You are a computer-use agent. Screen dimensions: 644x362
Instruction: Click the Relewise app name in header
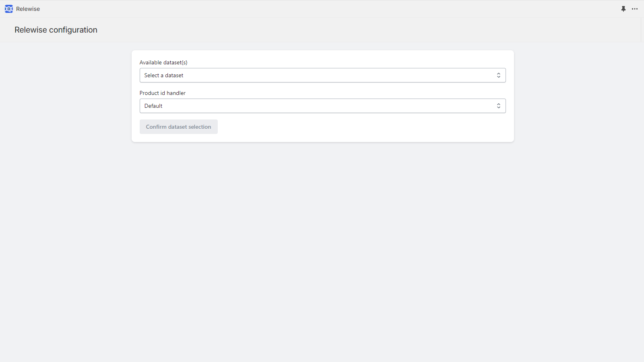tap(28, 9)
